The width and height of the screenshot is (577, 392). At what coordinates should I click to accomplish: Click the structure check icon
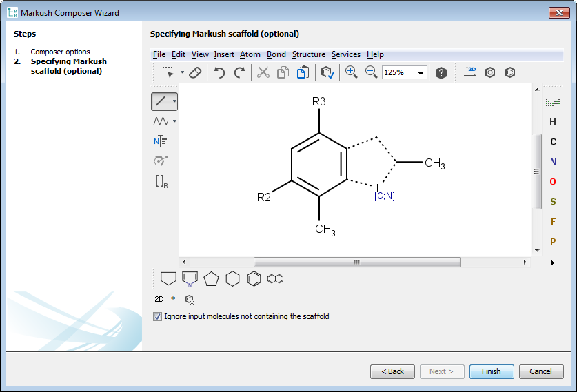327,72
